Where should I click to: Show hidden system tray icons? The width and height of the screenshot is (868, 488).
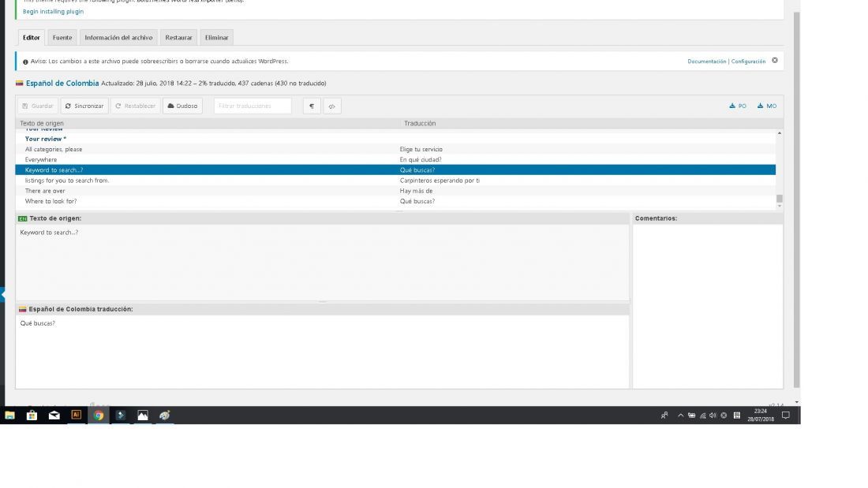coord(680,415)
